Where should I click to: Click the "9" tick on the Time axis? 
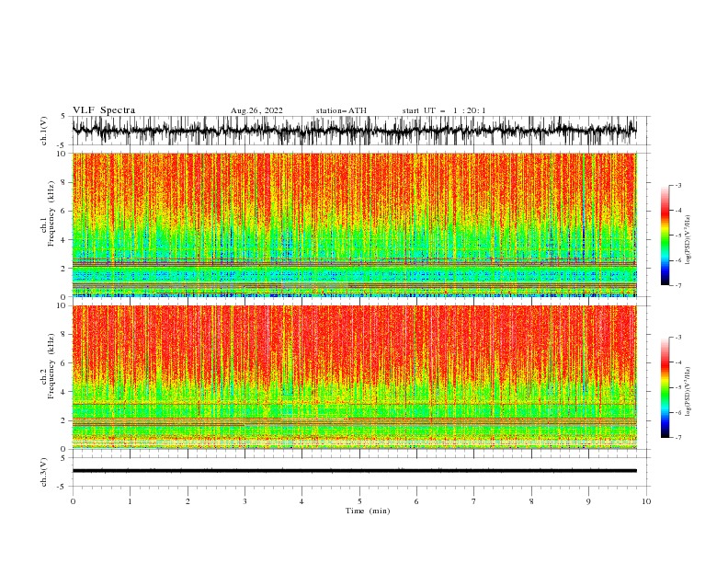pos(588,501)
